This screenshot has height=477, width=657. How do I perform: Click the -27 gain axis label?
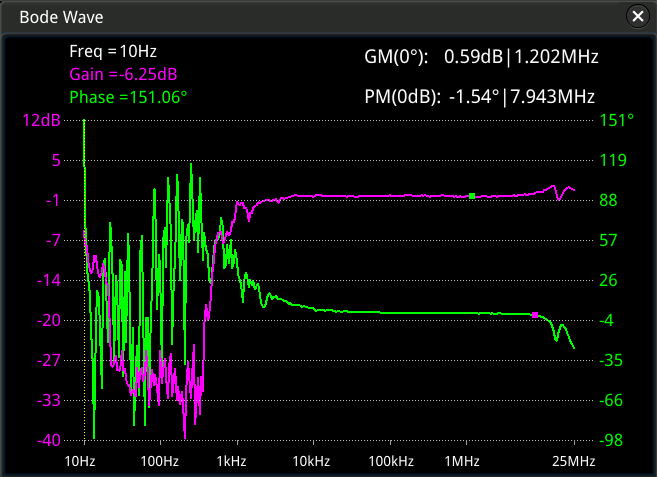pos(49,360)
